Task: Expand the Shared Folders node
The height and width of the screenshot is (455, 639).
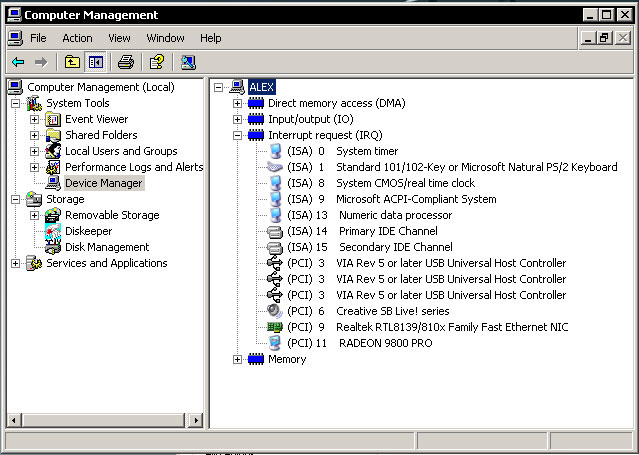Action: pos(34,135)
